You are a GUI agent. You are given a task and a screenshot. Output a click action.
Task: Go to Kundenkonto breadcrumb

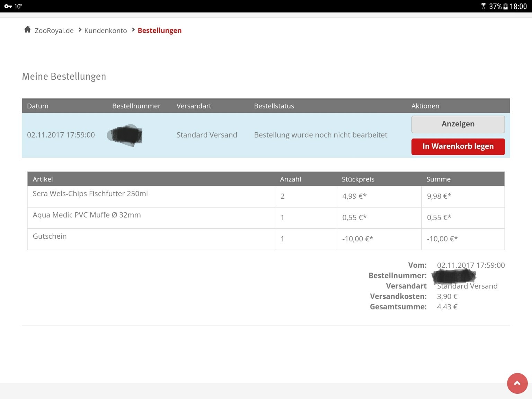pyautogui.click(x=106, y=30)
